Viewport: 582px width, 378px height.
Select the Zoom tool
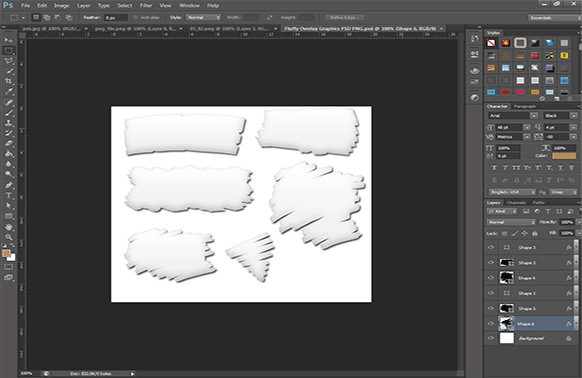tap(9, 237)
